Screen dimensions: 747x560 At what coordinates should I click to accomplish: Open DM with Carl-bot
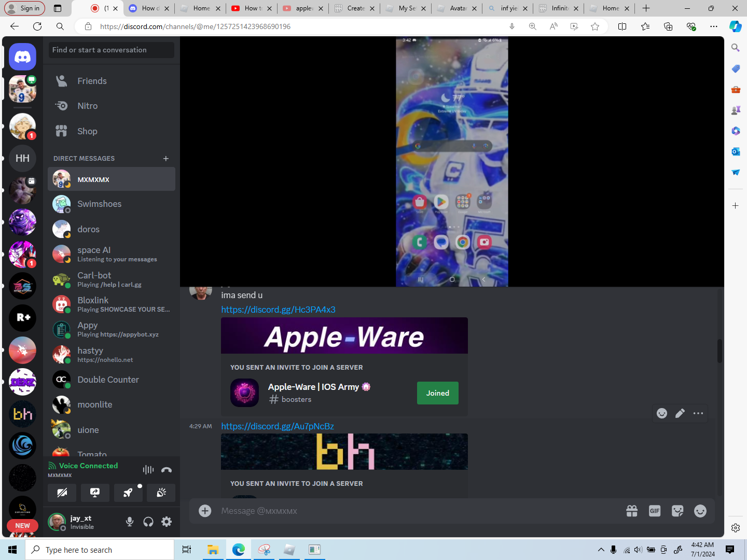pyautogui.click(x=112, y=279)
